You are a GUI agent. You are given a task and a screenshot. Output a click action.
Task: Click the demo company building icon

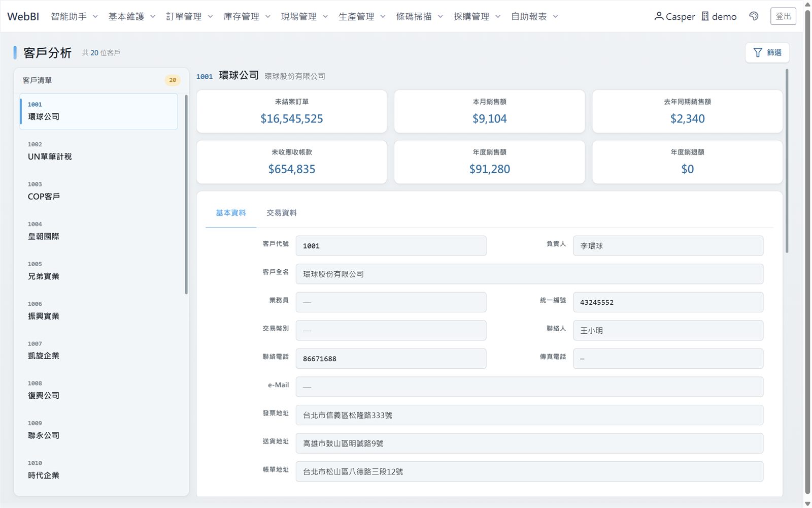point(705,16)
